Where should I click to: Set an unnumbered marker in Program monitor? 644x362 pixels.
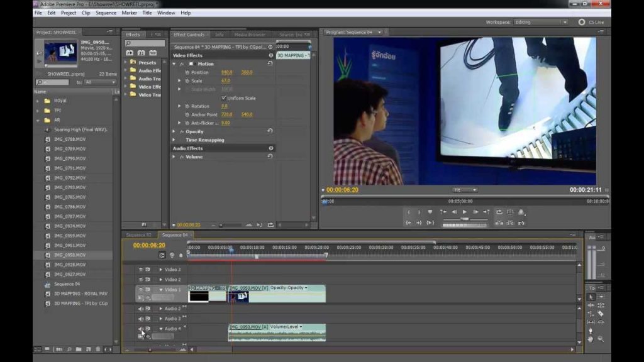[x=430, y=212]
